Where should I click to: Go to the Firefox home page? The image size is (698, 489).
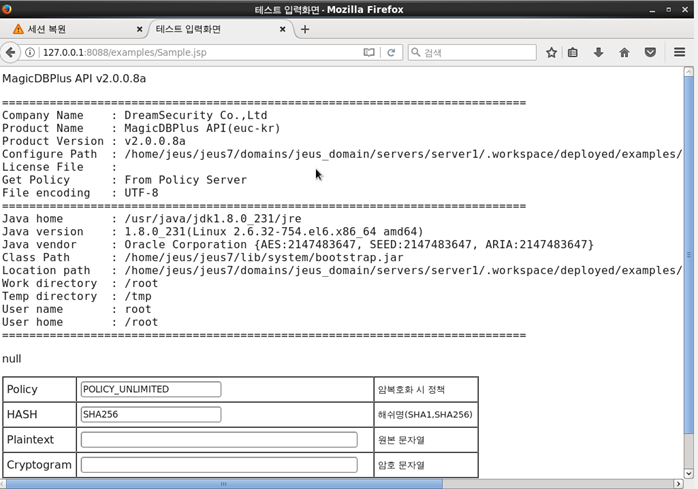624,53
